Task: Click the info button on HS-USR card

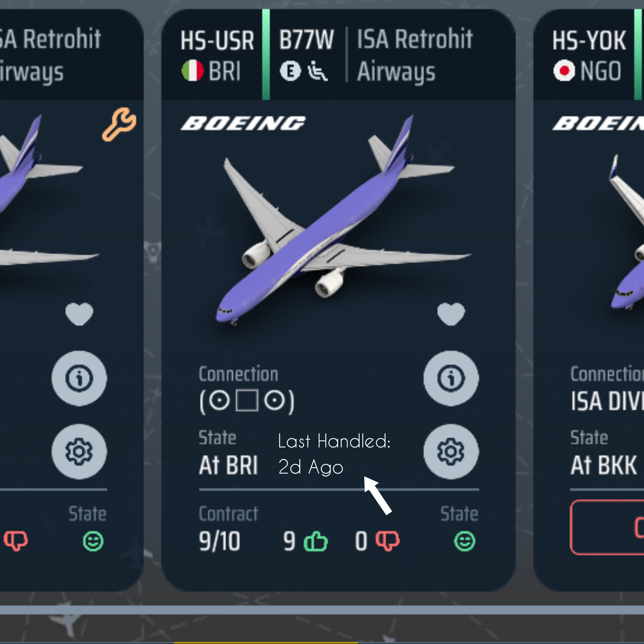Action: (451, 378)
